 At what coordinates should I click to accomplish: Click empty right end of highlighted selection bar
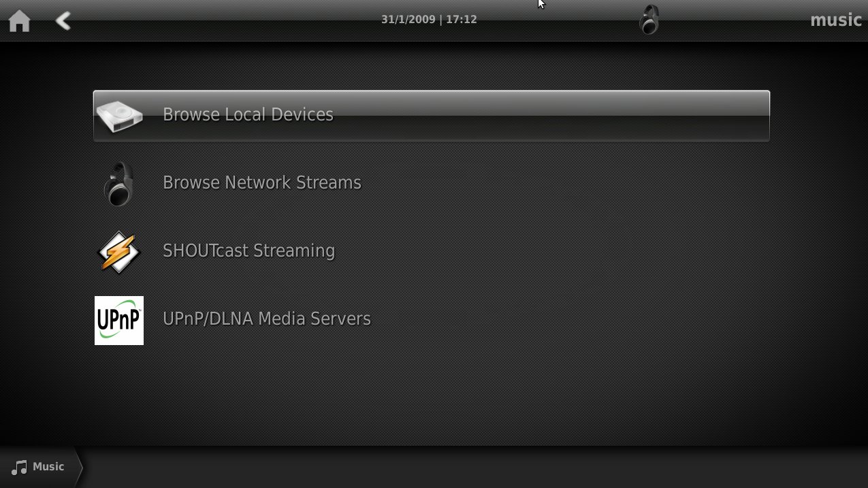click(681, 116)
